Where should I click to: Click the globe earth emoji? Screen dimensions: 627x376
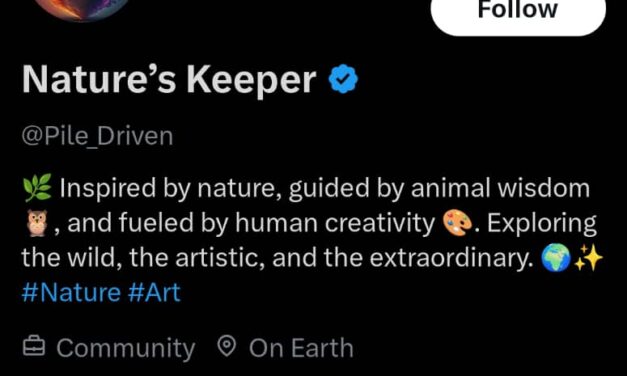(555, 258)
